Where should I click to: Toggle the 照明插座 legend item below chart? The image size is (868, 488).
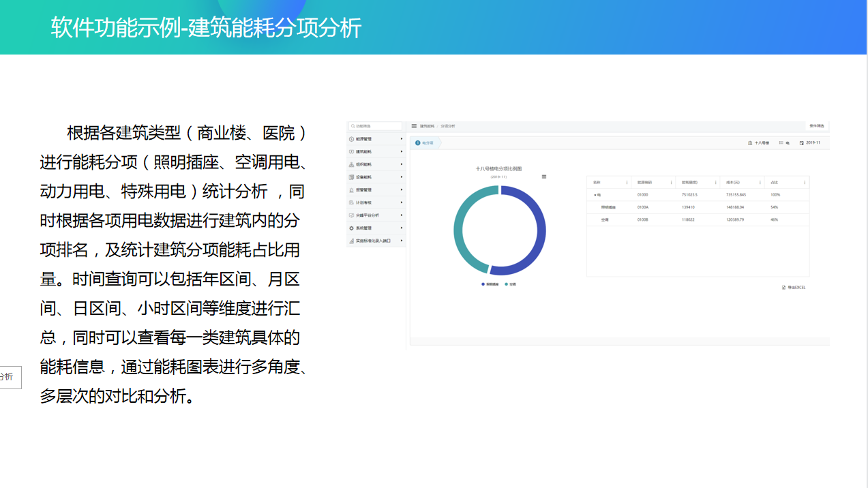[x=490, y=284]
